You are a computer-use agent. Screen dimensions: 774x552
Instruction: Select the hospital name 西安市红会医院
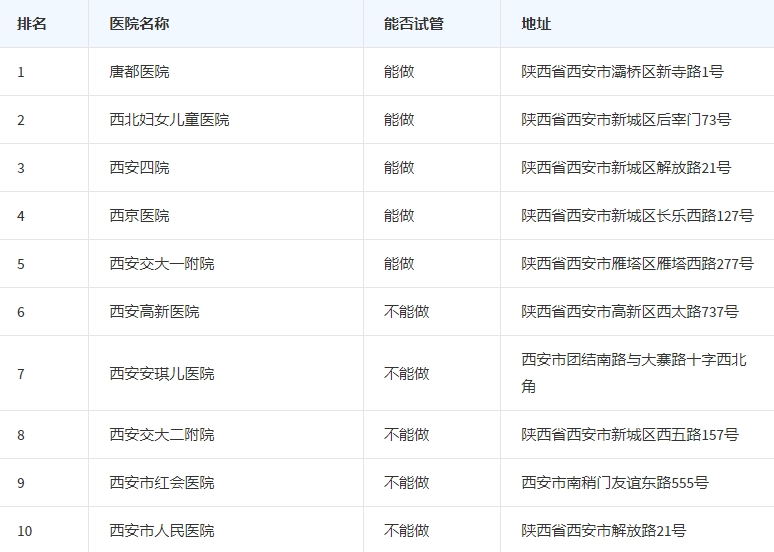click(162, 482)
